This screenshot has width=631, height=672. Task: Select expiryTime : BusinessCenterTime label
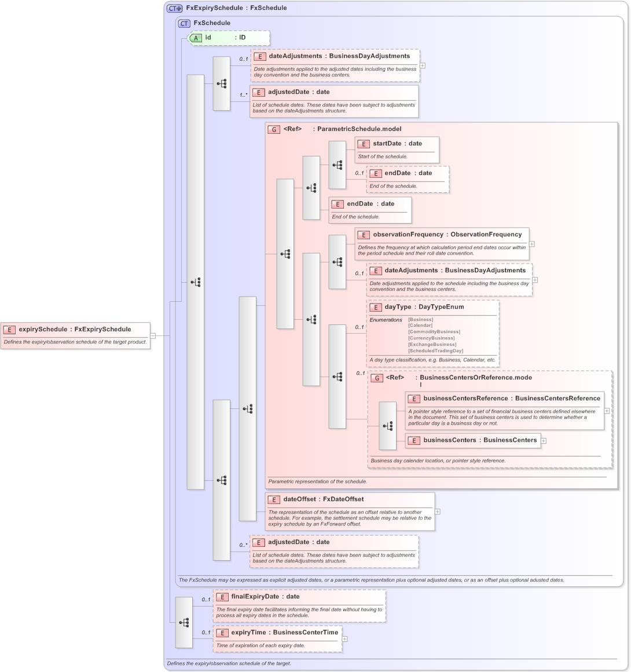click(284, 633)
